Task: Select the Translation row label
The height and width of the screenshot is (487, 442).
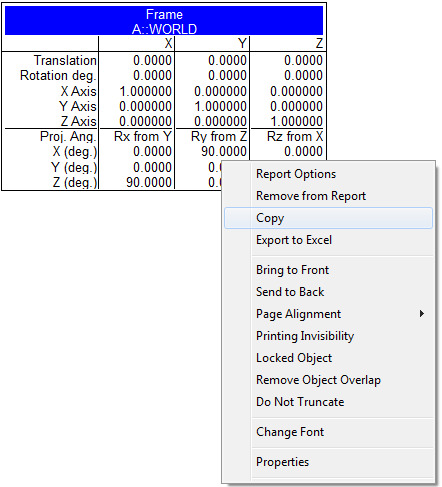Action: tap(65, 60)
